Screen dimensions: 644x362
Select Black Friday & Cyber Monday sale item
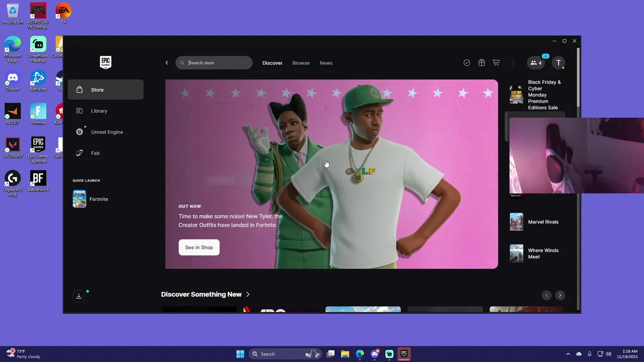pyautogui.click(x=536, y=95)
